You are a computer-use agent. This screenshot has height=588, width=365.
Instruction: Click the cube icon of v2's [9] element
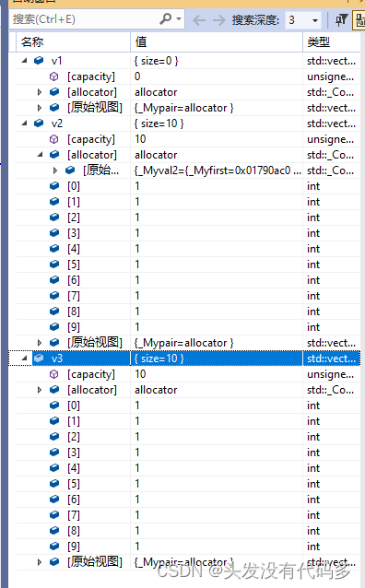point(54,326)
